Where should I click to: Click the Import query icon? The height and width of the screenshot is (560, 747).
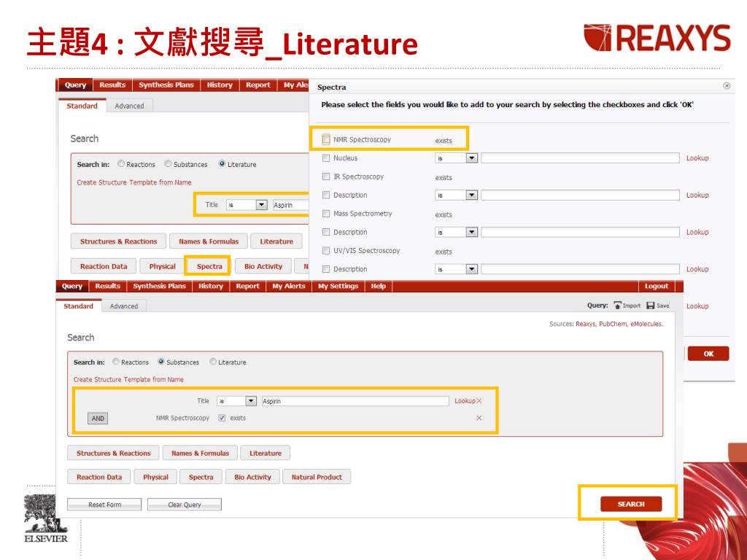click(x=618, y=306)
